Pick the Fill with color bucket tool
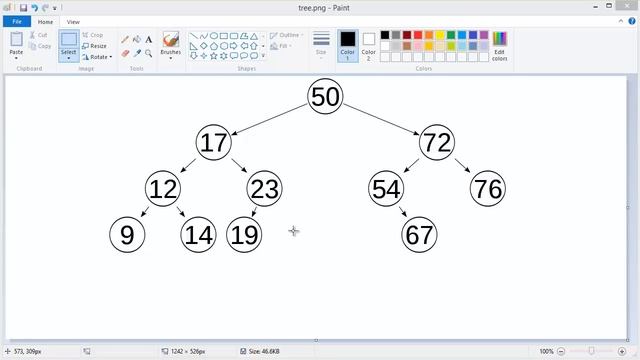The height and width of the screenshot is (360, 640). 137,40
